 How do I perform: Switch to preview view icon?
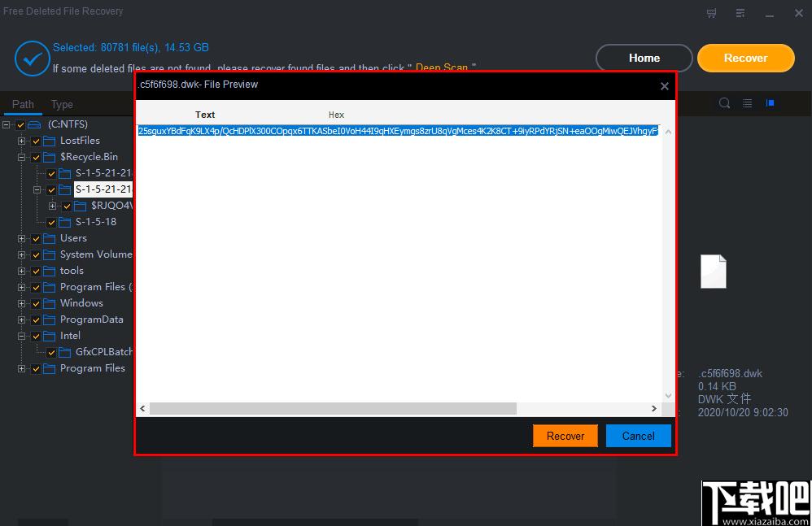[770, 103]
